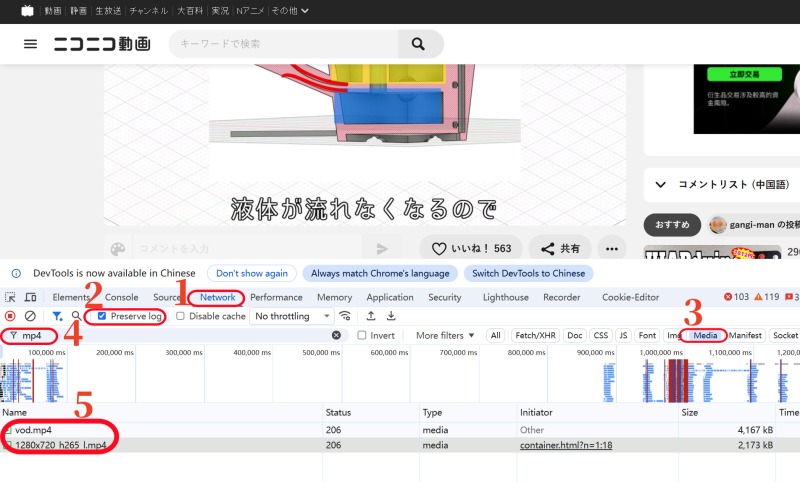This screenshot has height=482, width=800.
Task: Click the keyword search input field
Action: click(284, 44)
